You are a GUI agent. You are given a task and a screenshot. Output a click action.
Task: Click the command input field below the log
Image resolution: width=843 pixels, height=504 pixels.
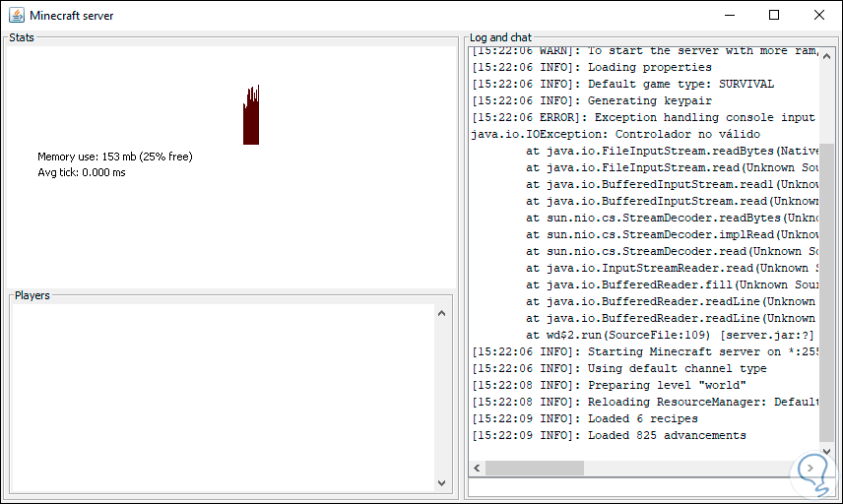click(651, 487)
